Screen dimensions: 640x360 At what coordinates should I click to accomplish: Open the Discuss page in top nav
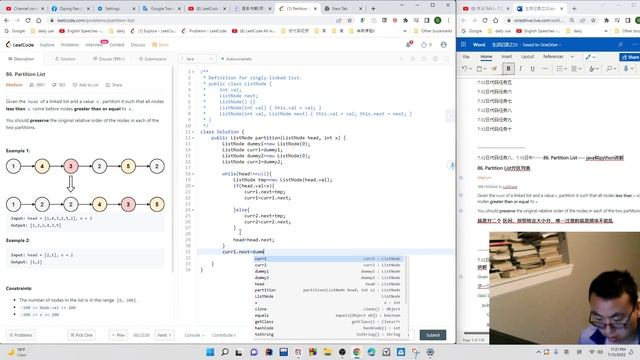[138, 44]
